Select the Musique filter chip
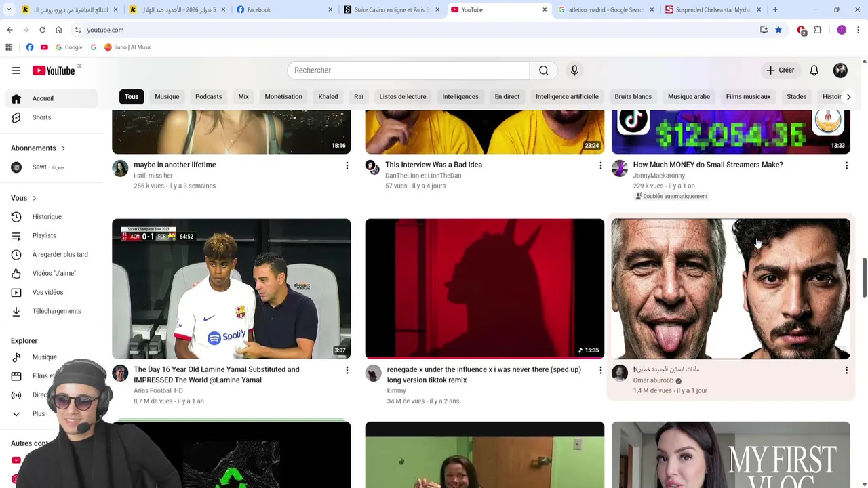 pos(167,96)
